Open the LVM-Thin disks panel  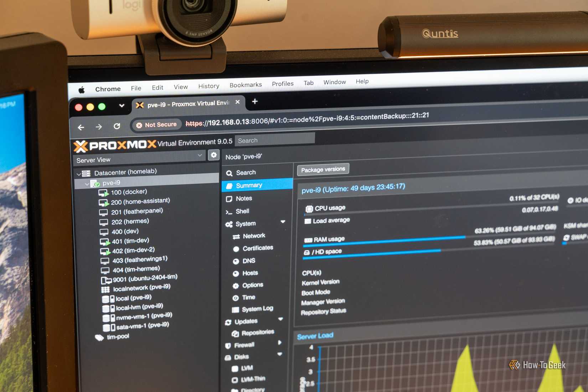pos(248,379)
